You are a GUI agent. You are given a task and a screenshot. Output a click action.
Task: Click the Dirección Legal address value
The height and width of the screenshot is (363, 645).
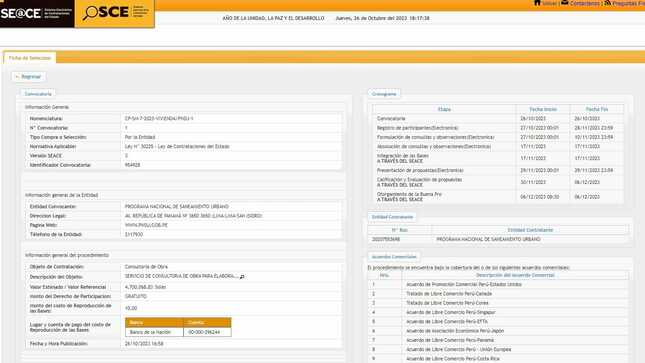[x=193, y=216]
